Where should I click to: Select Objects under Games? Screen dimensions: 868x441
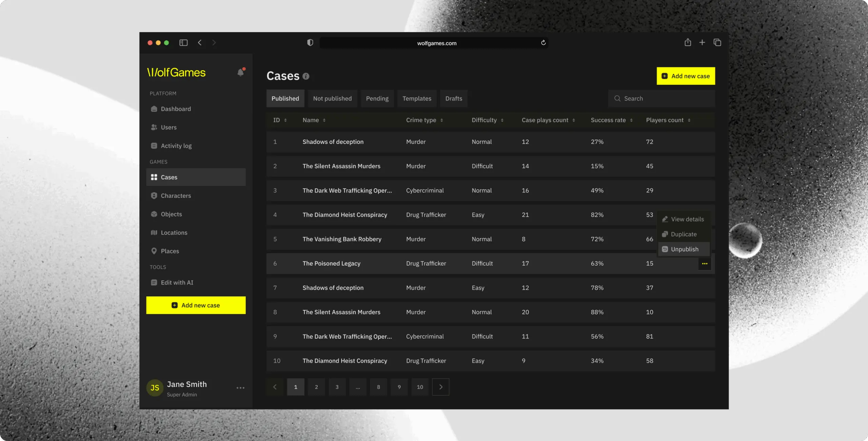tap(171, 214)
